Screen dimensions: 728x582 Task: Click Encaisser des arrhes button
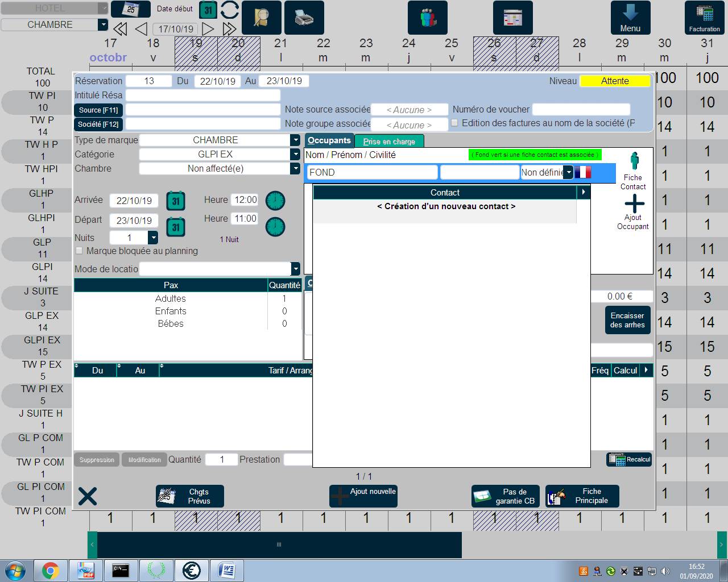coord(627,320)
